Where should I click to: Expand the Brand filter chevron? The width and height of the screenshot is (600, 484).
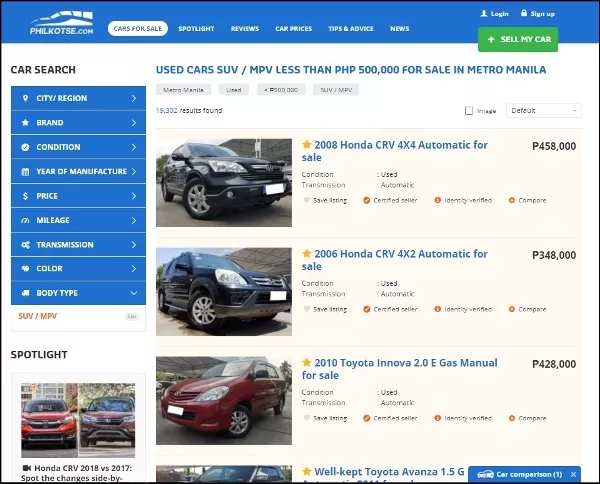pyautogui.click(x=134, y=122)
